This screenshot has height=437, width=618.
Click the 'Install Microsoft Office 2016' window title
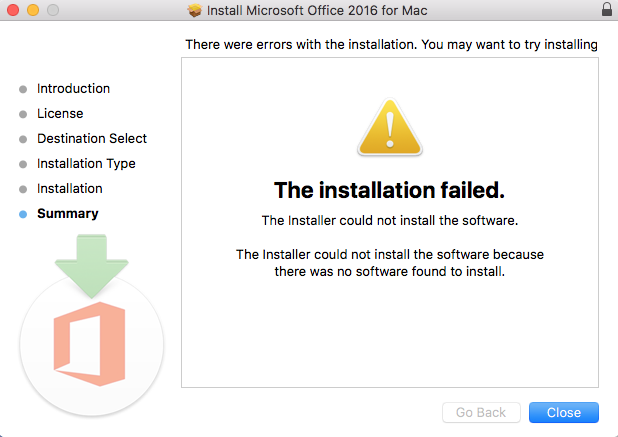tap(317, 10)
